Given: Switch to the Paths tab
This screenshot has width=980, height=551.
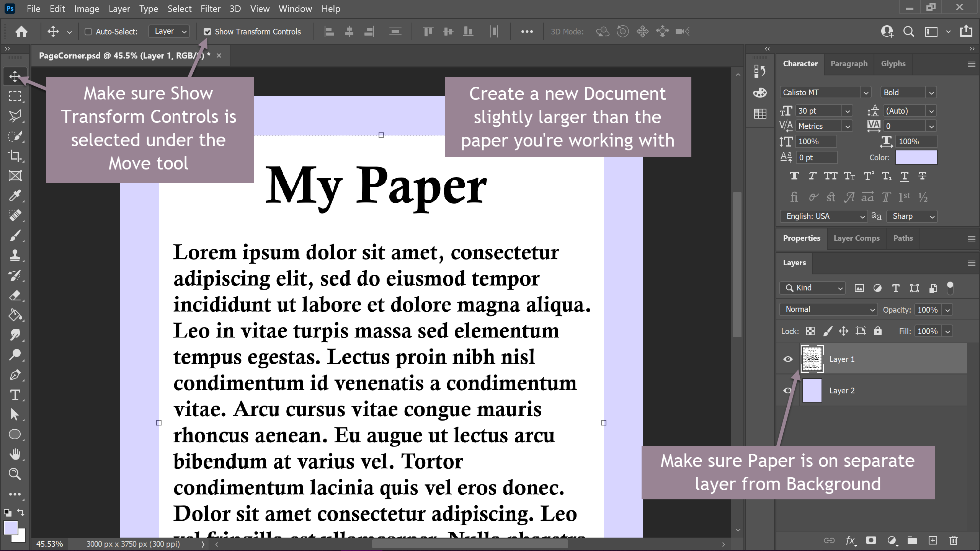Looking at the screenshot, I should 903,238.
